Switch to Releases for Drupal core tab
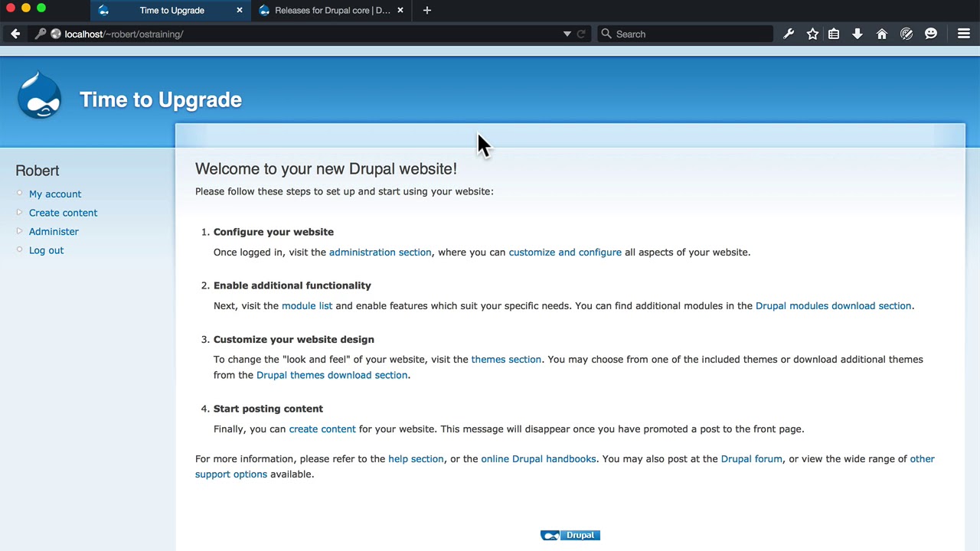 pos(331,10)
